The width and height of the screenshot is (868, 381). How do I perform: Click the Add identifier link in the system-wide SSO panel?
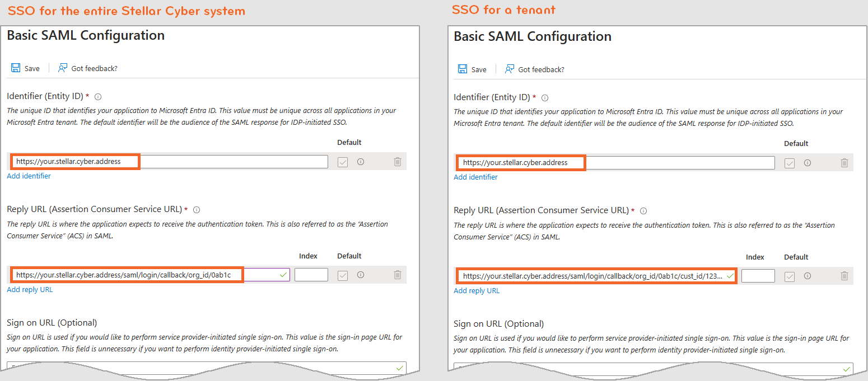29,176
